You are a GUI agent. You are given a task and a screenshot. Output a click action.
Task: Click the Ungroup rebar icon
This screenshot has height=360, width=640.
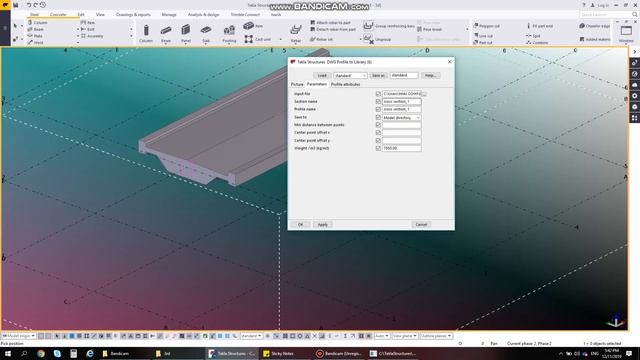click(368, 39)
